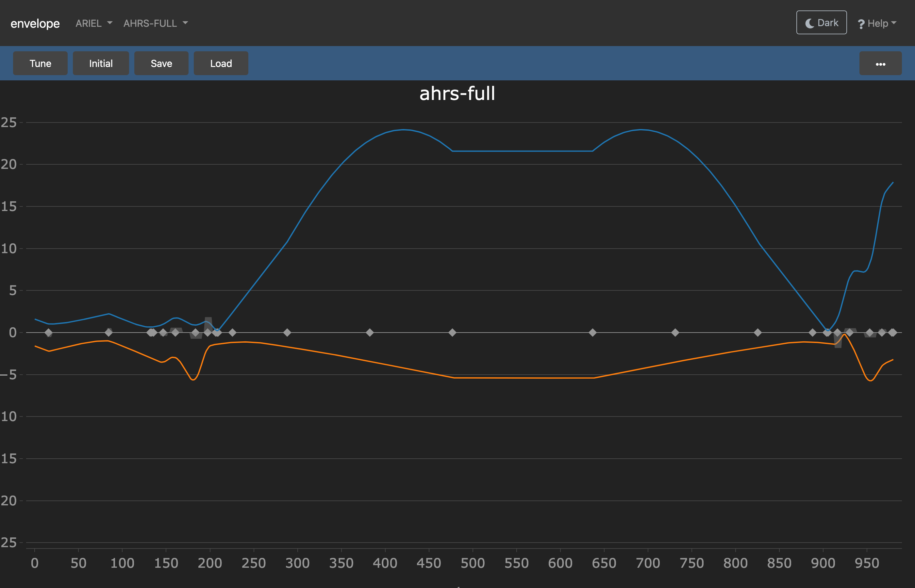Click the y-axis label 20 at top

[9, 165]
